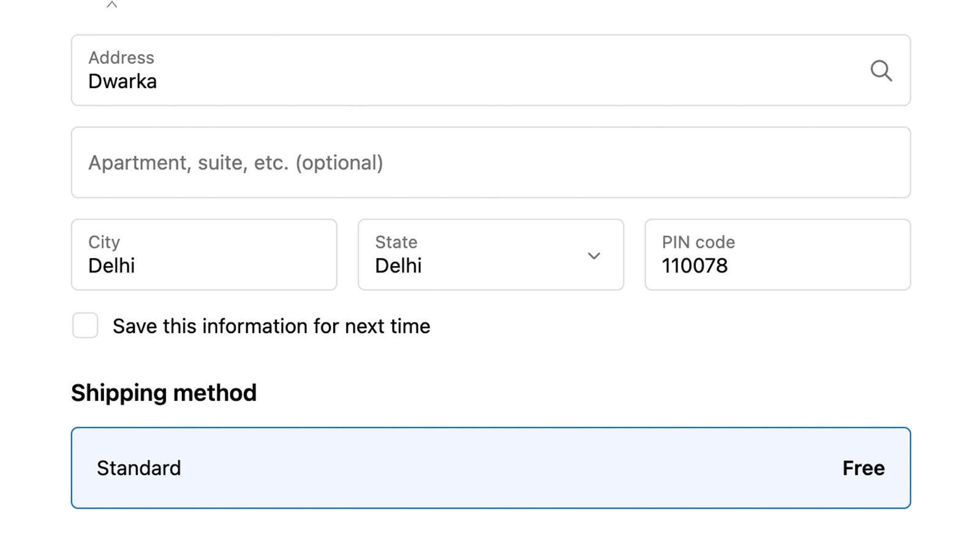Click the 'Standard' shipping label text
980x551 pixels.
[x=139, y=468]
